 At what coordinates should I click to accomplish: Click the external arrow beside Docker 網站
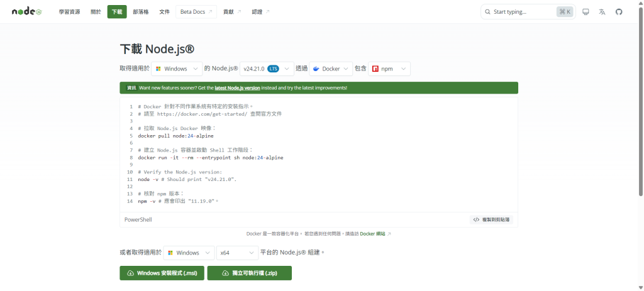389,234
